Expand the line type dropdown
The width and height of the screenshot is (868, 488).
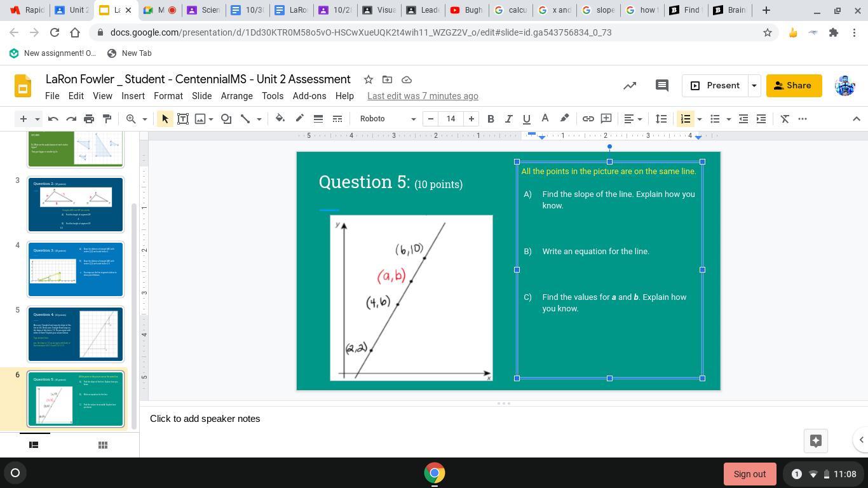259,119
